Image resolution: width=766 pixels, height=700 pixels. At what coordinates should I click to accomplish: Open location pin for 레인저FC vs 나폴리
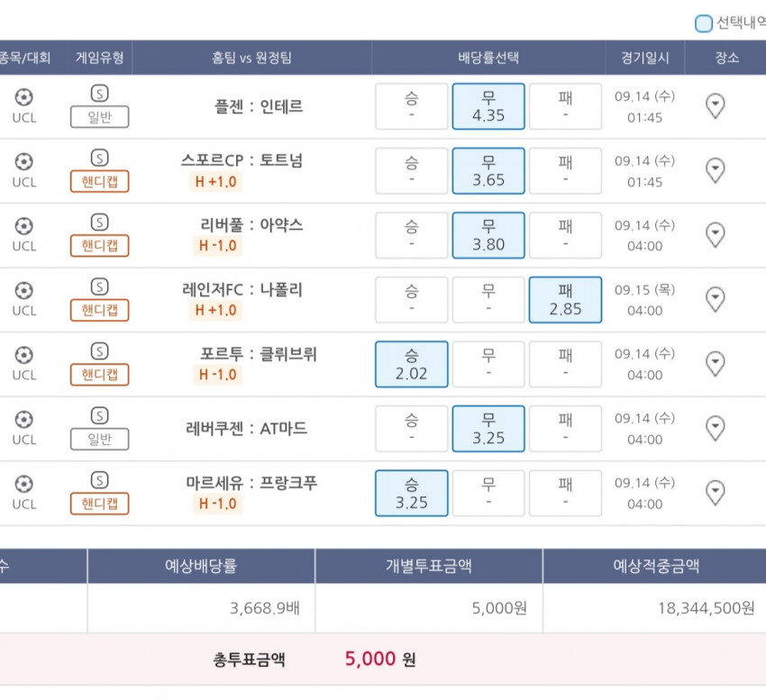(716, 299)
